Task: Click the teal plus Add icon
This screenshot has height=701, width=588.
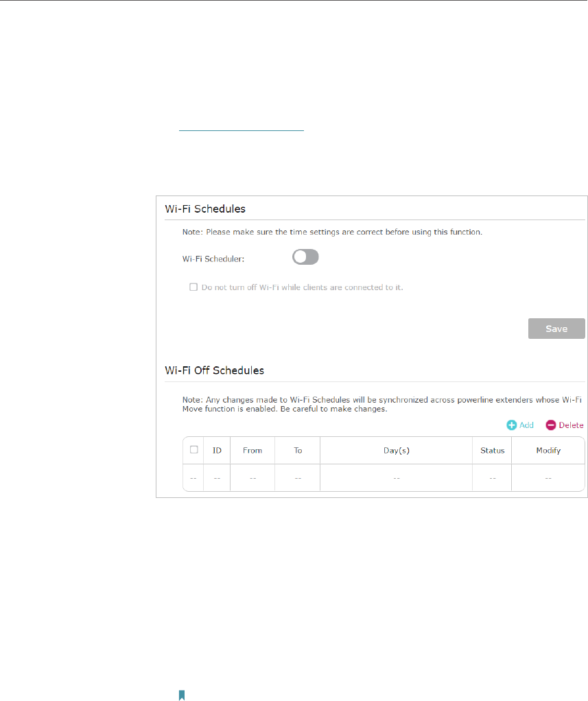Action: 512,425
